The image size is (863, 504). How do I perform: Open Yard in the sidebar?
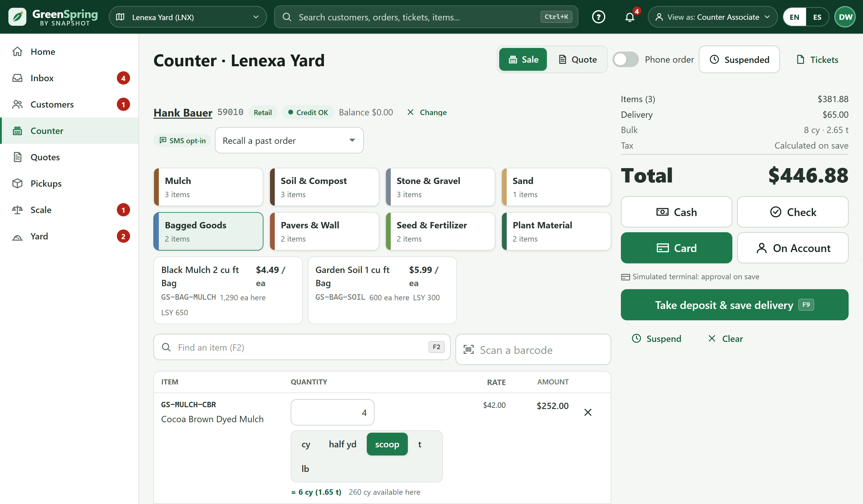[69, 236]
